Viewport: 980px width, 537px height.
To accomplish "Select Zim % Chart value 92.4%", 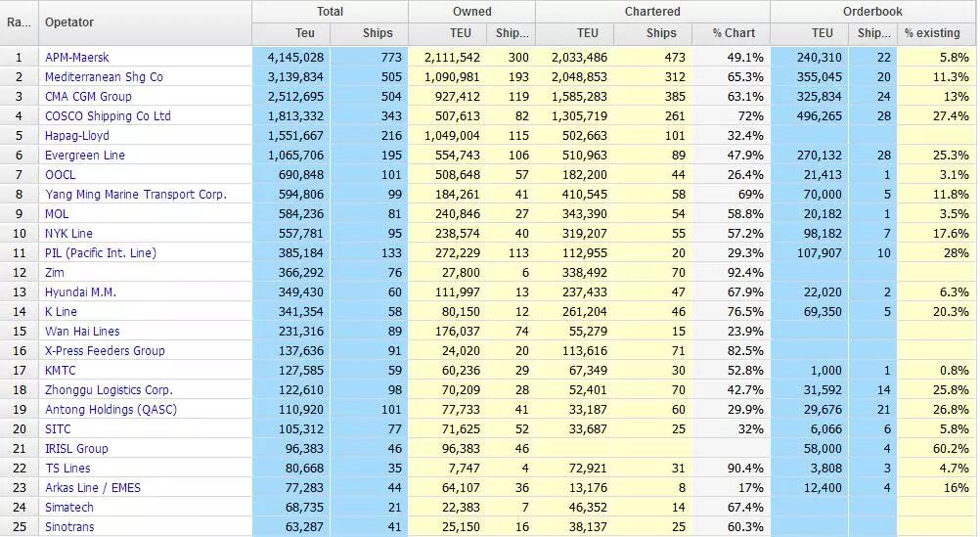I will (745, 273).
